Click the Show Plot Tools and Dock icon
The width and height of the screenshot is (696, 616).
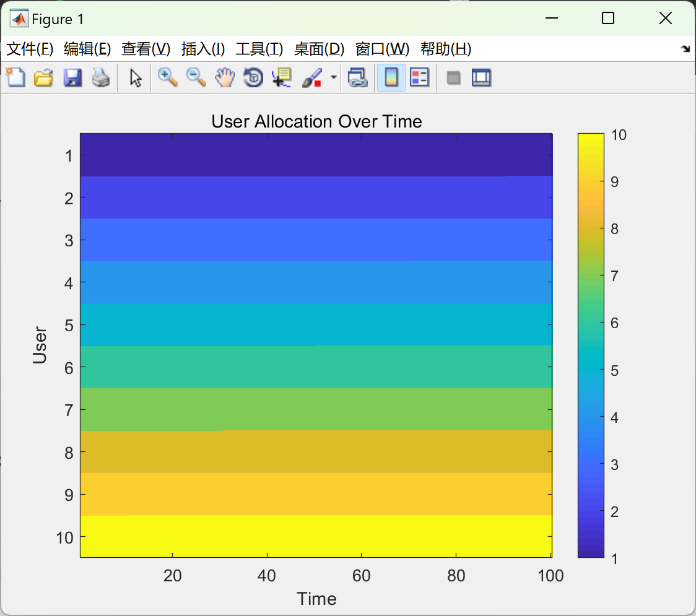click(481, 77)
